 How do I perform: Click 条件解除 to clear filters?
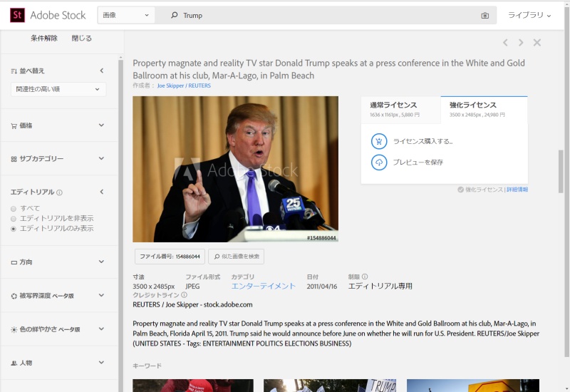(x=44, y=38)
